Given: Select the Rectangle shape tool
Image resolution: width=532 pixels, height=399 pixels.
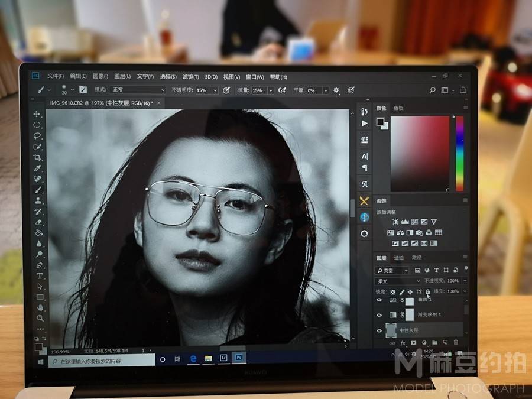Looking at the screenshot, I should (x=40, y=297).
